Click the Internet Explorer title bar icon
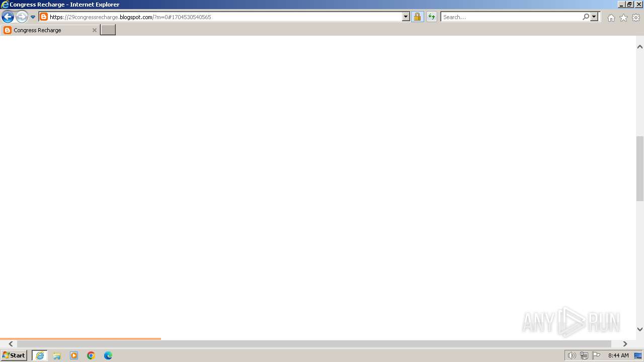The height and width of the screenshot is (362, 644). pyautogui.click(x=5, y=5)
